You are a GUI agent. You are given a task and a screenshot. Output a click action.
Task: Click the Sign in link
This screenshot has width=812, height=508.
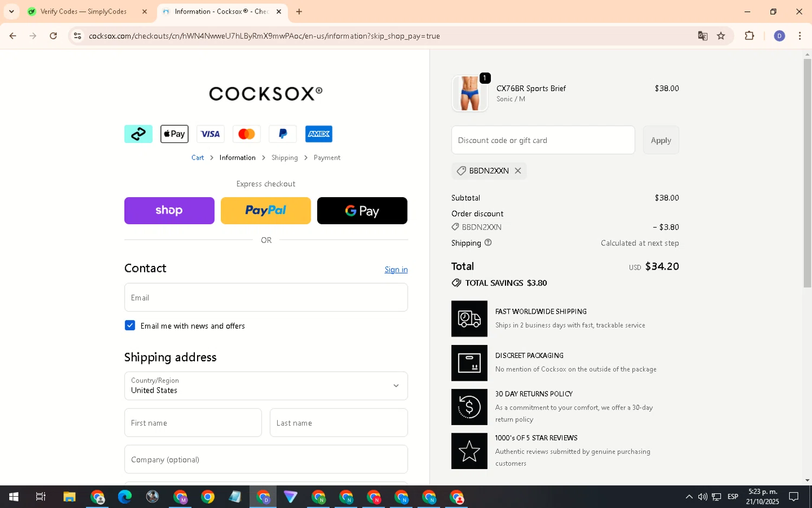click(396, 270)
